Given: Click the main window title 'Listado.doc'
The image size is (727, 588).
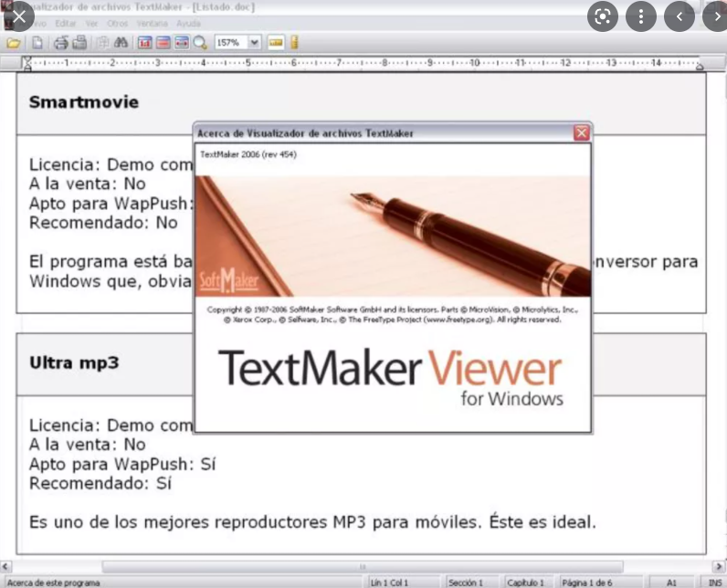Looking at the screenshot, I should click(224, 7).
